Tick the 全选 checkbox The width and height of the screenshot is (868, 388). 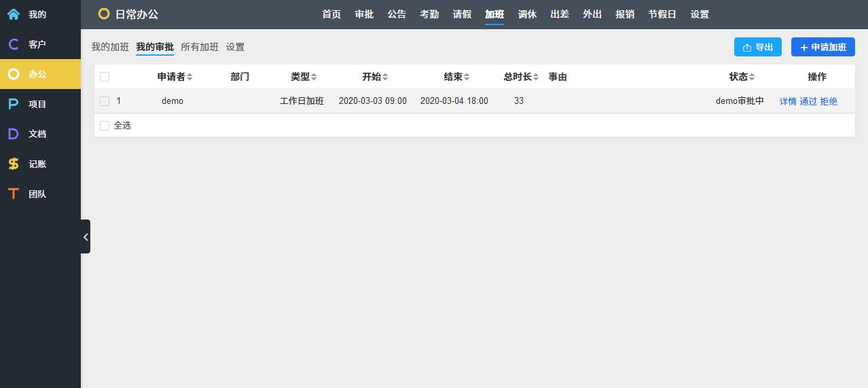click(x=105, y=126)
